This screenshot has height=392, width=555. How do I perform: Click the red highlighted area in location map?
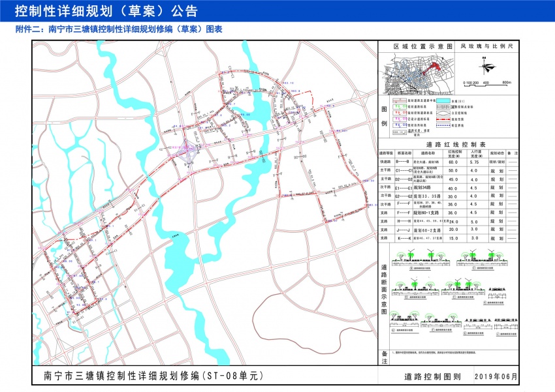[432, 68]
